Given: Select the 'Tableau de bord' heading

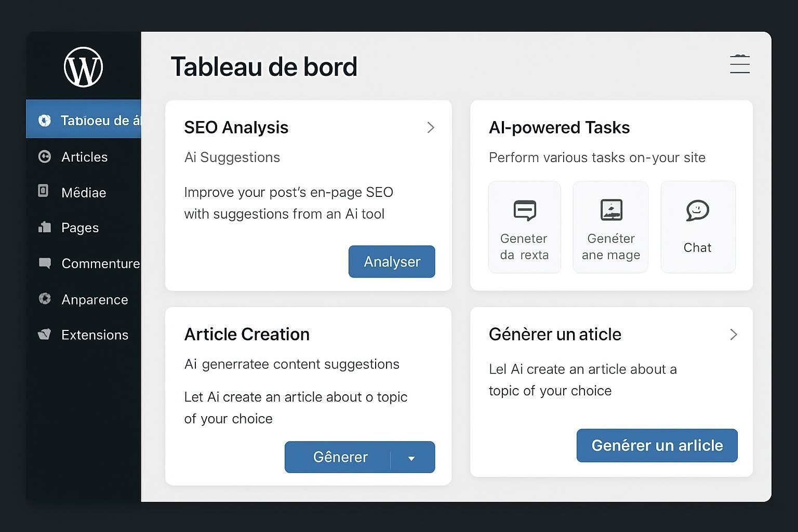Looking at the screenshot, I should click(x=264, y=66).
